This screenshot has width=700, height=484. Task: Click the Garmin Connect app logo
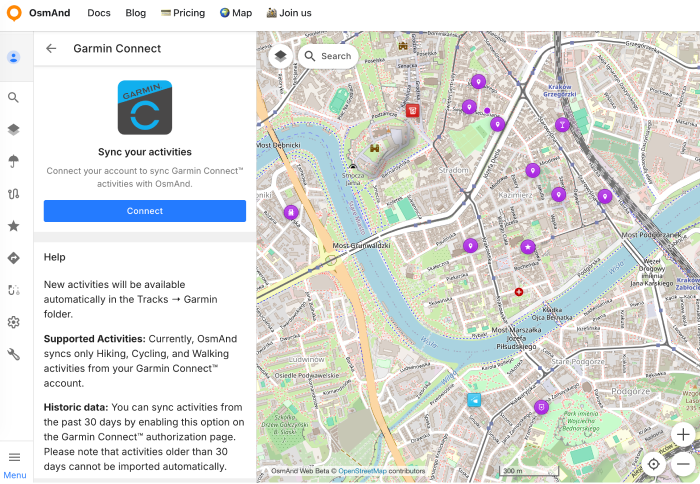(145, 107)
